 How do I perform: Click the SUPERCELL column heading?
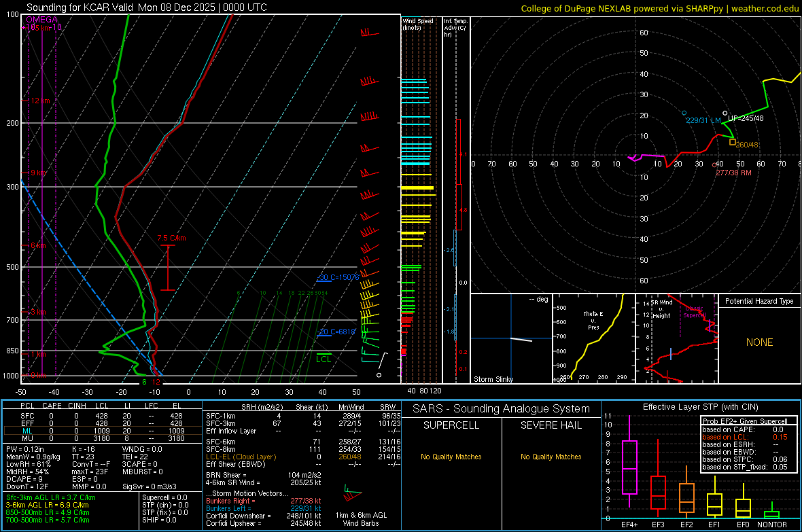click(451, 425)
